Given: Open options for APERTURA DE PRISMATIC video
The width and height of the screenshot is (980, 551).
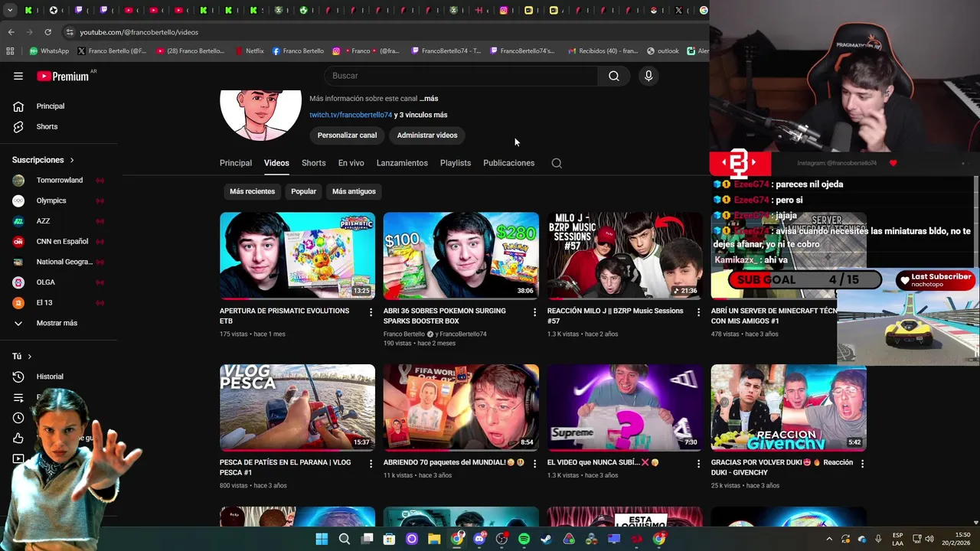Looking at the screenshot, I should tap(371, 312).
